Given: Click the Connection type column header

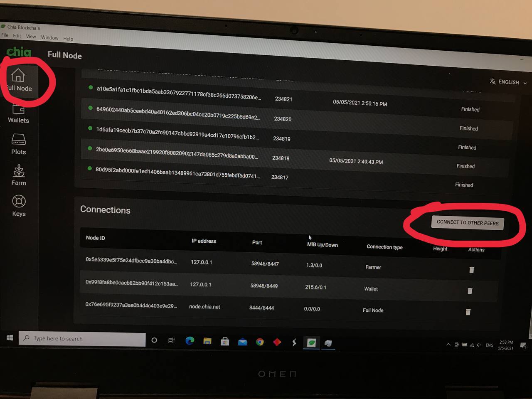Looking at the screenshot, I should 384,247.
